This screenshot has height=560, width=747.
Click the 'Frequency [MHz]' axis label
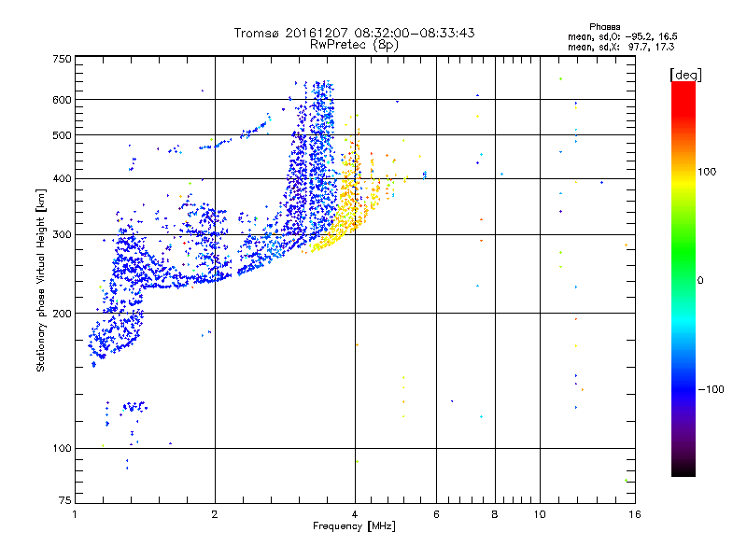354,526
